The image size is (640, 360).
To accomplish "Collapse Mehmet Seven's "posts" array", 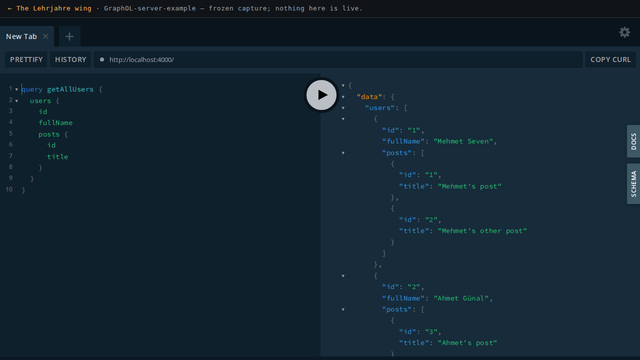I will coord(343,153).
